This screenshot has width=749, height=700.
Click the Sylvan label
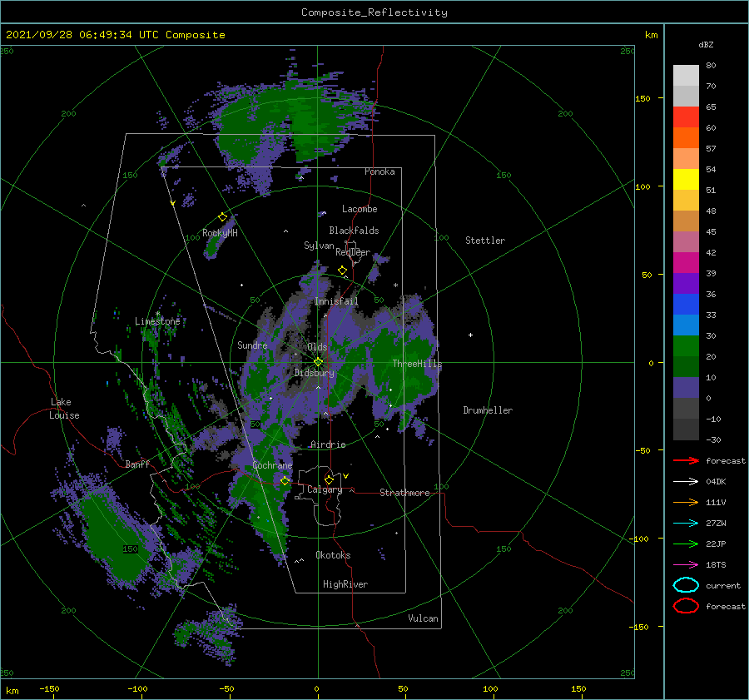[x=319, y=246]
